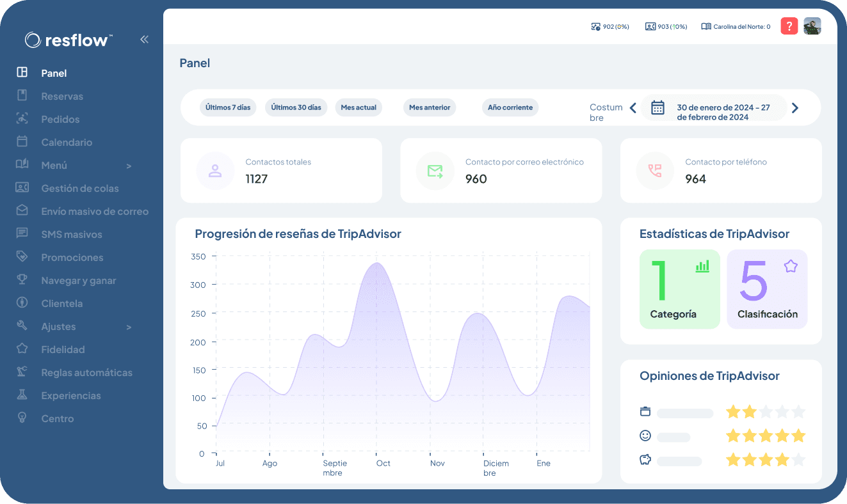Click the Ajustes wrench icon
The height and width of the screenshot is (504, 847).
click(22, 326)
